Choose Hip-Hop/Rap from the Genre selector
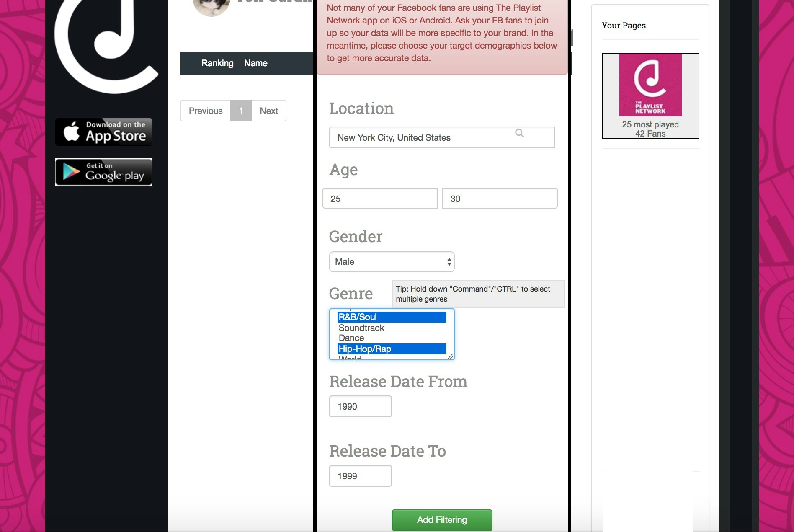The image size is (794, 532). [365, 349]
